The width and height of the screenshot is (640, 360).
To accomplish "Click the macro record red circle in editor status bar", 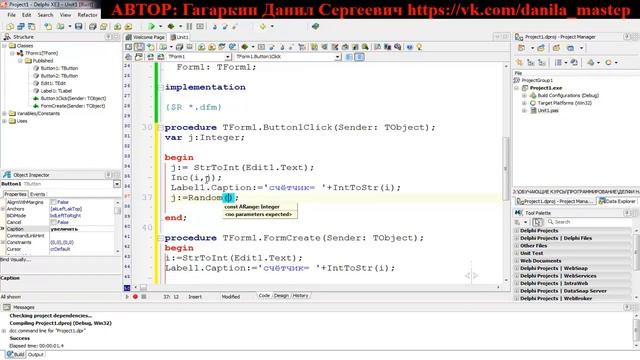I will point(135,297).
